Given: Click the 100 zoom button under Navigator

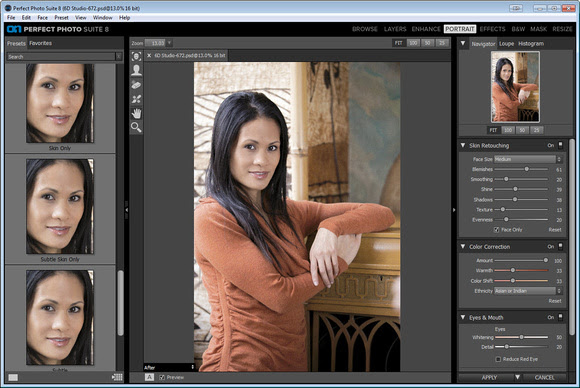Looking at the screenshot, I should [x=508, y=130].
